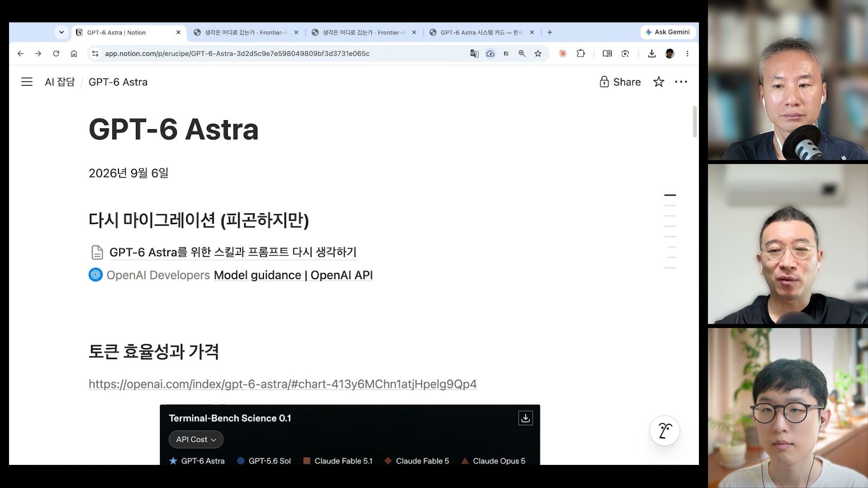The width and height of the screenshot is (868, 488).
Task: Click the Share lock icon
Action: pos(604,82)
